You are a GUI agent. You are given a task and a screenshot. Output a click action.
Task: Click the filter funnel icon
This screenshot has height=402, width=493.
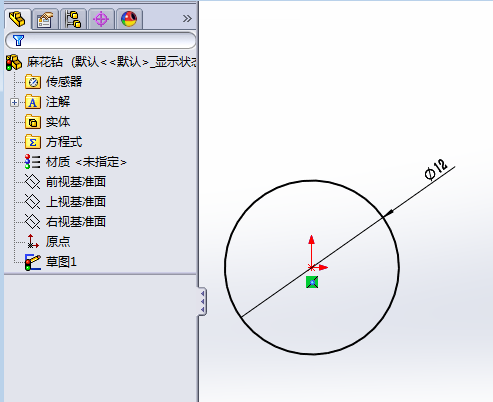[18, 41]
